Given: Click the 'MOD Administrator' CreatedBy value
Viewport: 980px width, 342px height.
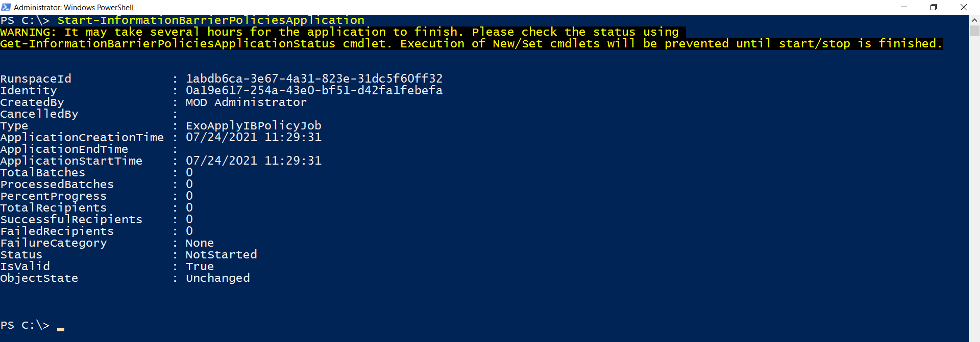Looking at the screenshot, I should [x=246, y=102].
